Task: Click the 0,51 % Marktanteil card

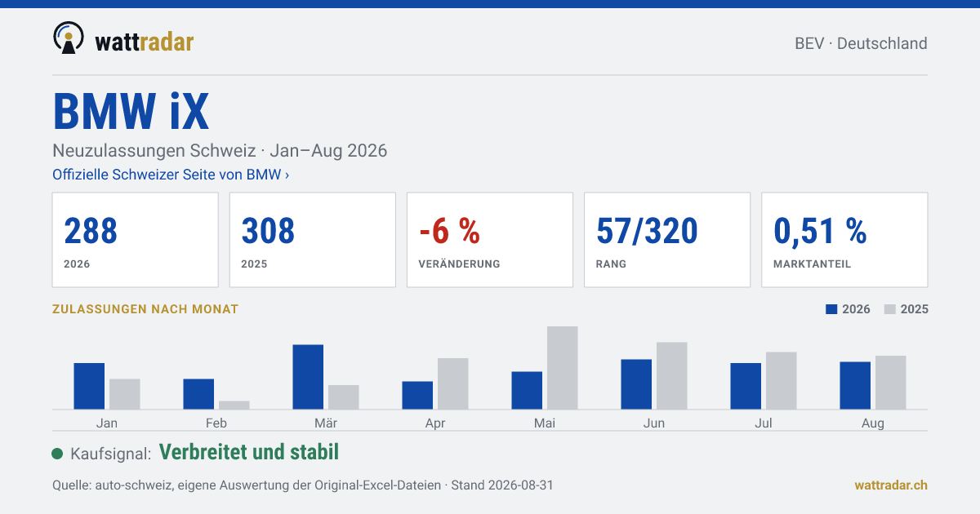Action: point(844,240)
